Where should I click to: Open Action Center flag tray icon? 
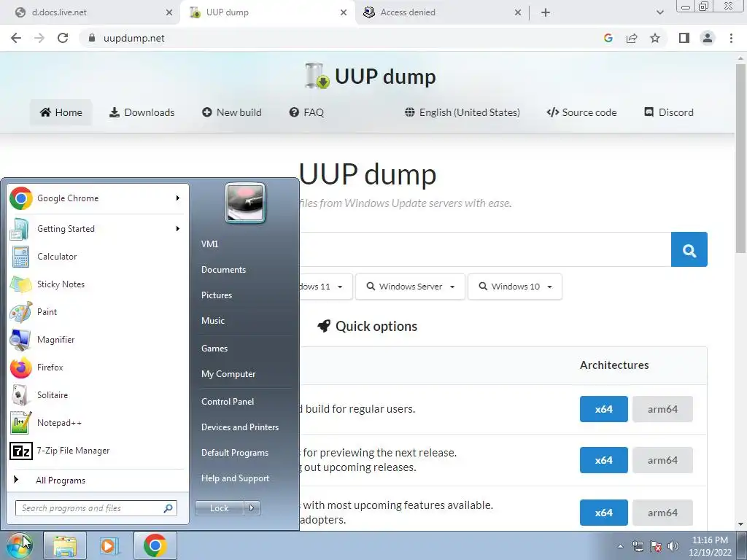pos(656,546)
